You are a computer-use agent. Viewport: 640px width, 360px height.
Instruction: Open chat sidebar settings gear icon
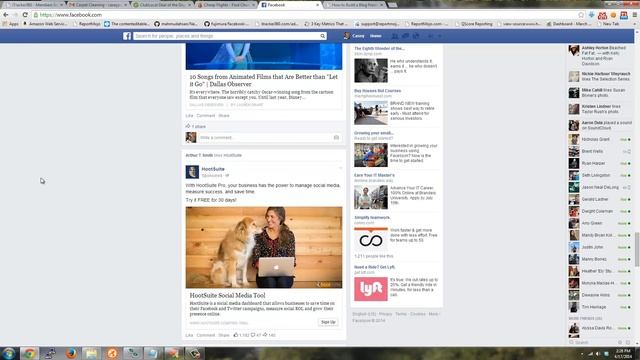point(620,342)
